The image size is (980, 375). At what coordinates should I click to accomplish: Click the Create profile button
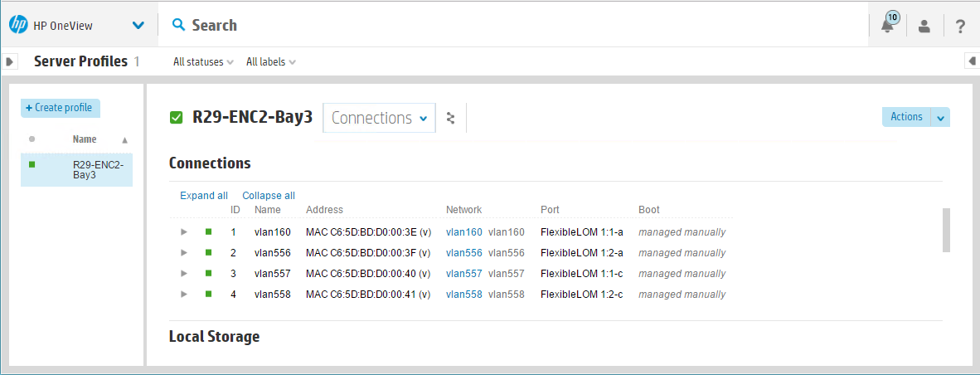pyautogui.click(x=60, y=108)
